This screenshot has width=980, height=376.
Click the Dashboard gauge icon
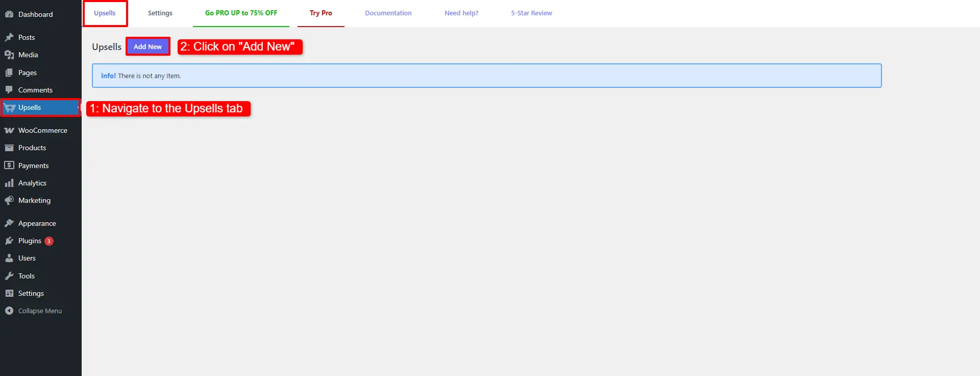tap(9, 14)
